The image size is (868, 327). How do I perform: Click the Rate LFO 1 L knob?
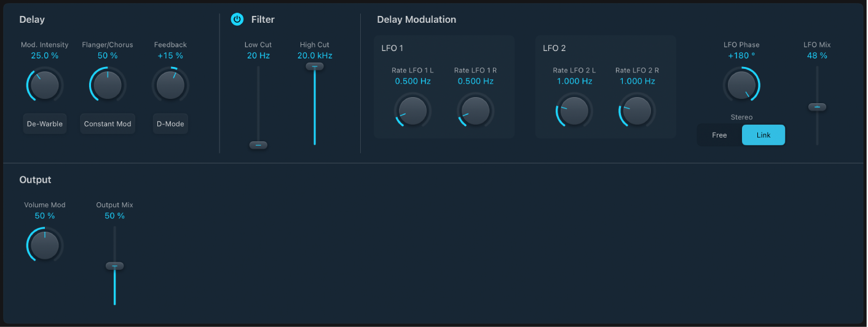tap(413, 111)
